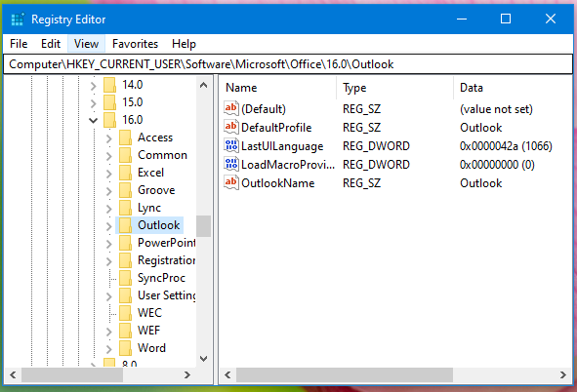This screenshot has width=577, height=392.
Task: Select the (Default) string value icon
Action: [231, 109]
